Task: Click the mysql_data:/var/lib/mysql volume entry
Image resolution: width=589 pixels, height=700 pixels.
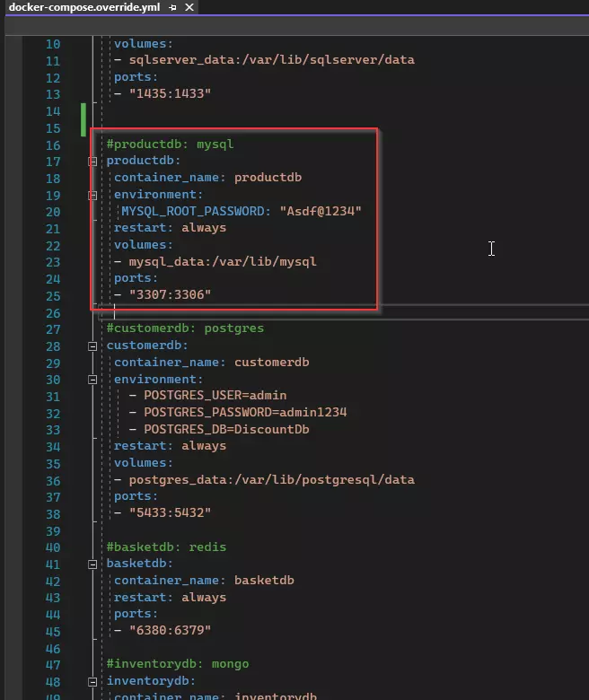Action: tap(223, 262)
